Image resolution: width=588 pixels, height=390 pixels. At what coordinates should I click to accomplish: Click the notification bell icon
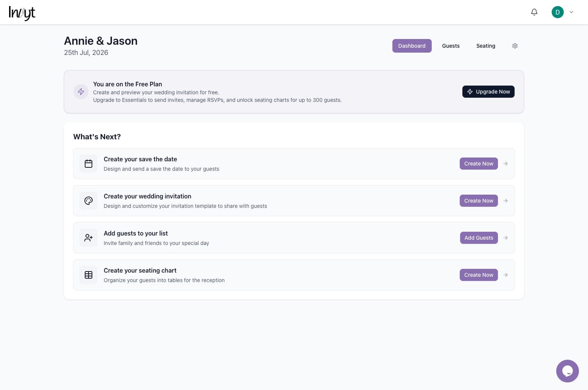pyautogui.click(x=534, y=12)
